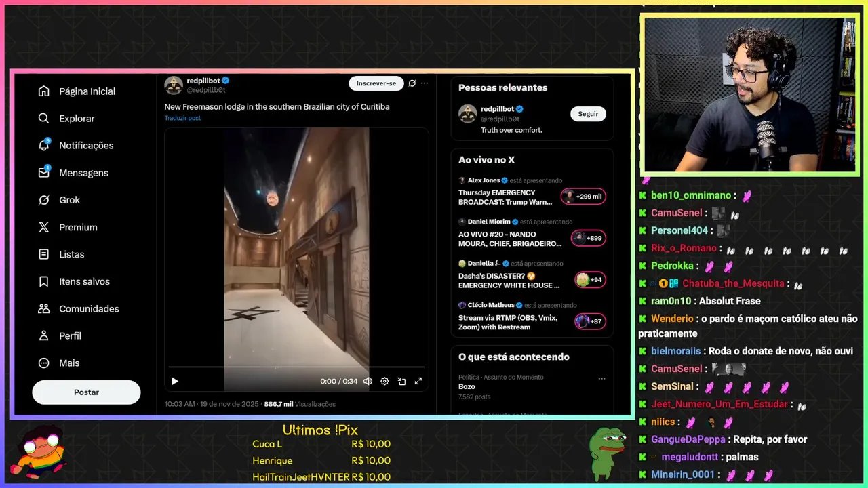Open post's three-dot more menu
This screenshot has height=488, width=868.
[425, 83]
